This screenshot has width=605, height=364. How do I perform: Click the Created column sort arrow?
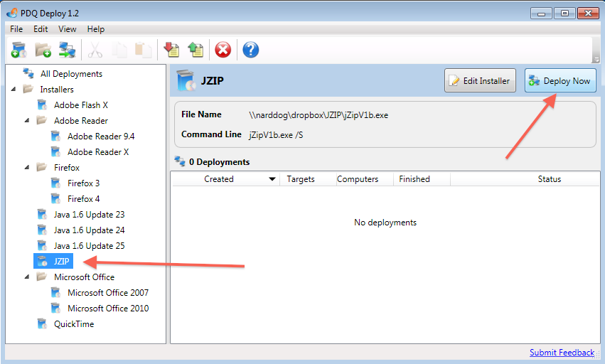pyautogui.click(x=272, y=179)
